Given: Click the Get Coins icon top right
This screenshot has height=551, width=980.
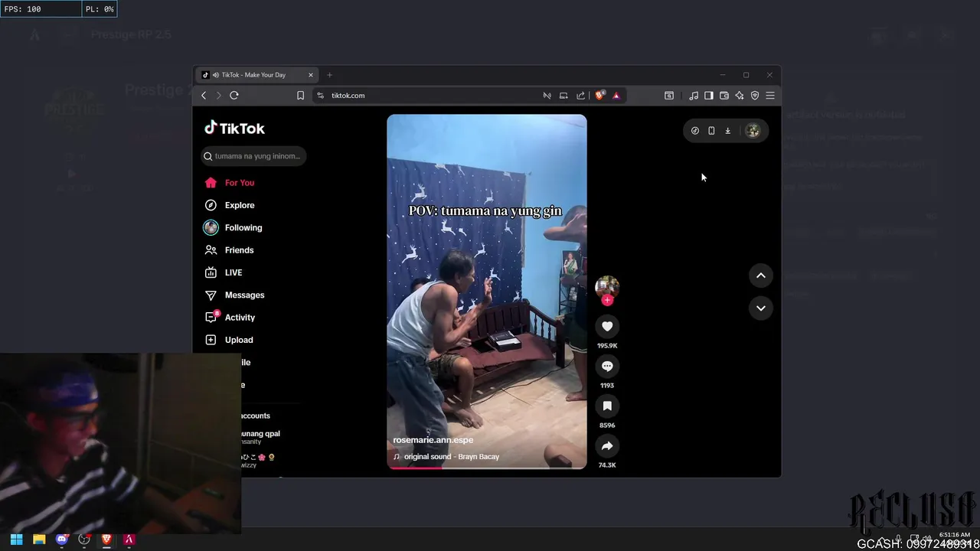Looking at the screenshot, I should click(695, 131).
